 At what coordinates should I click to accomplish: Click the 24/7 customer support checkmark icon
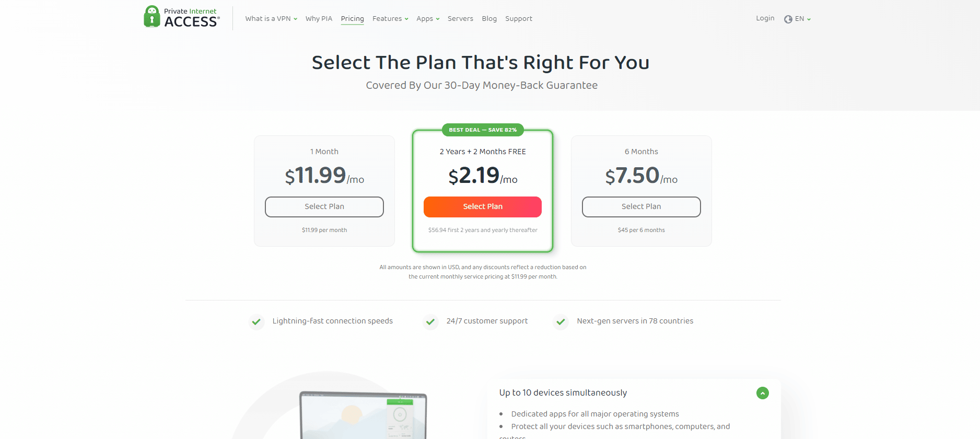430,321
